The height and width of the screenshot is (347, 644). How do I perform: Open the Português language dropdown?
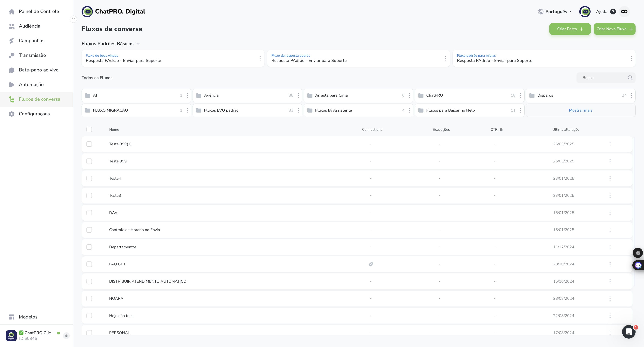[x=555, y=11]
